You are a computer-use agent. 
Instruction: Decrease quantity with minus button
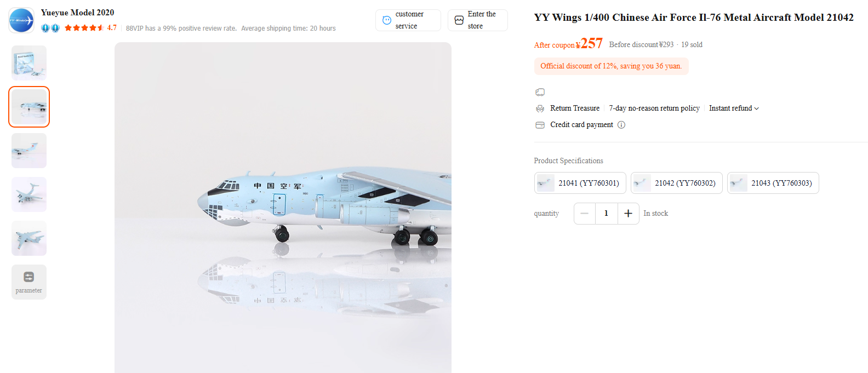(x=585, y=214)
